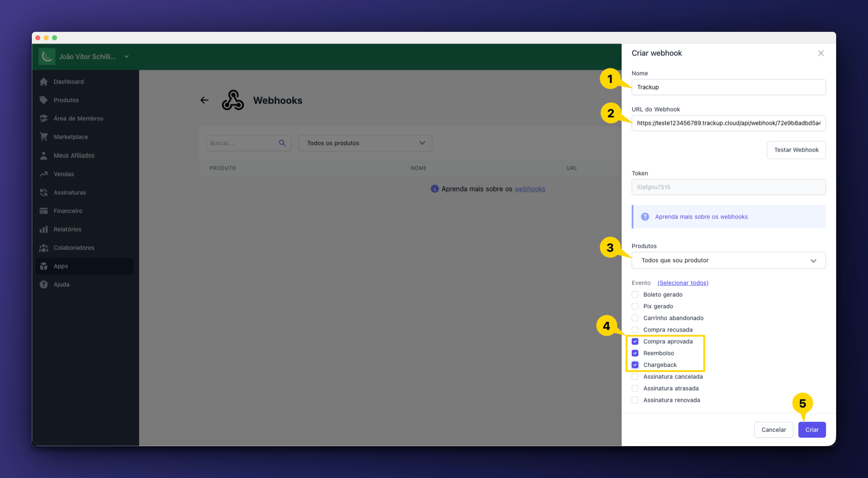The height and width of the screenshot is (478, 868).
Task: Click the back arrow beside Webhooks
Action: [204, 100]
